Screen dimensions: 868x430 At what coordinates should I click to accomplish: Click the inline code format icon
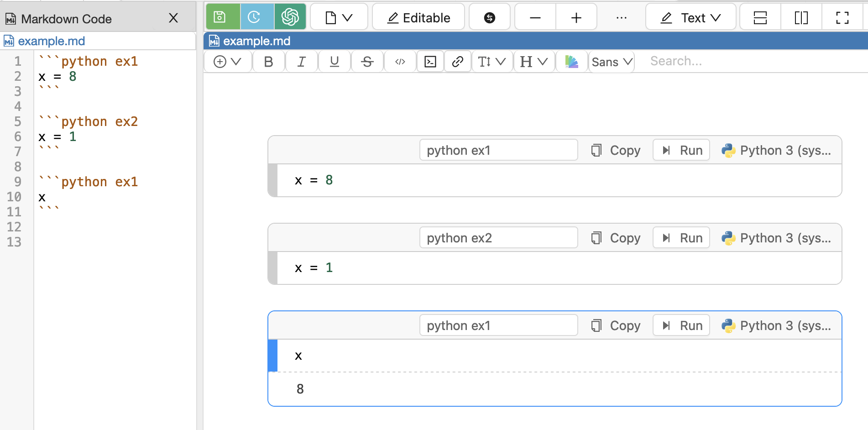[400, 62]
